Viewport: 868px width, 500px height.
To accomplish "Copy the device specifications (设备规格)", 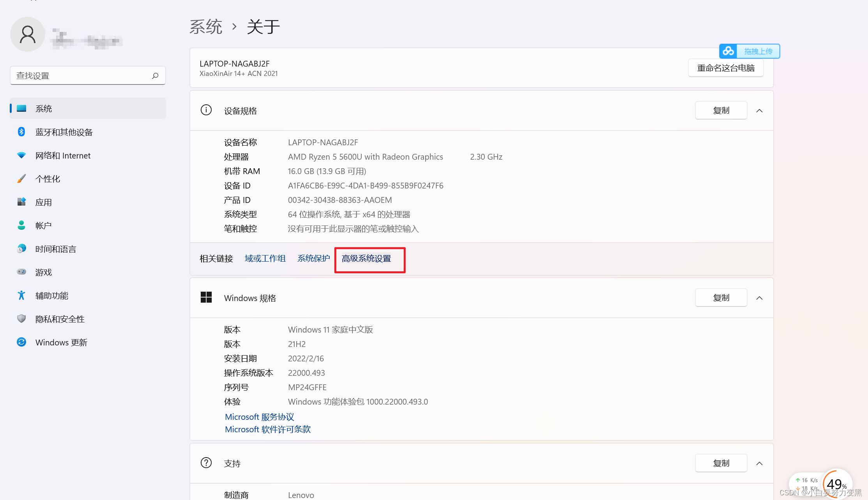I will 721,111.
